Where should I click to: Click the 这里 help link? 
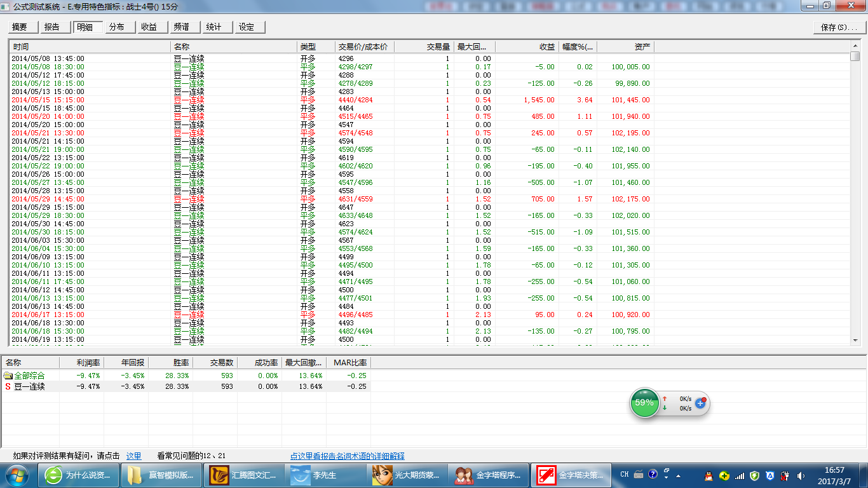(x=133, y=456)
